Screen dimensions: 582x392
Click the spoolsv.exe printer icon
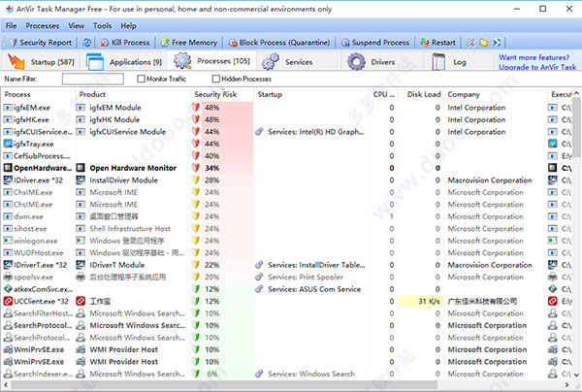pos(8,277)
